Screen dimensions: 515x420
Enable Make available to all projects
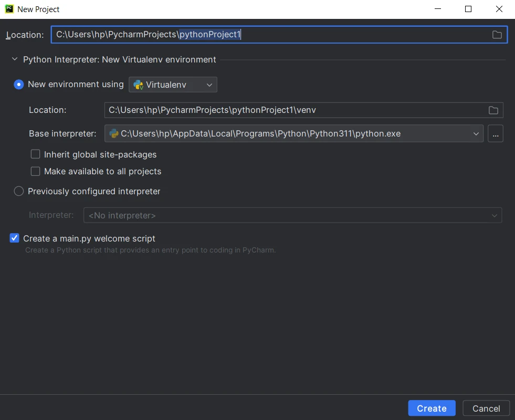click(x=36, y=172)
